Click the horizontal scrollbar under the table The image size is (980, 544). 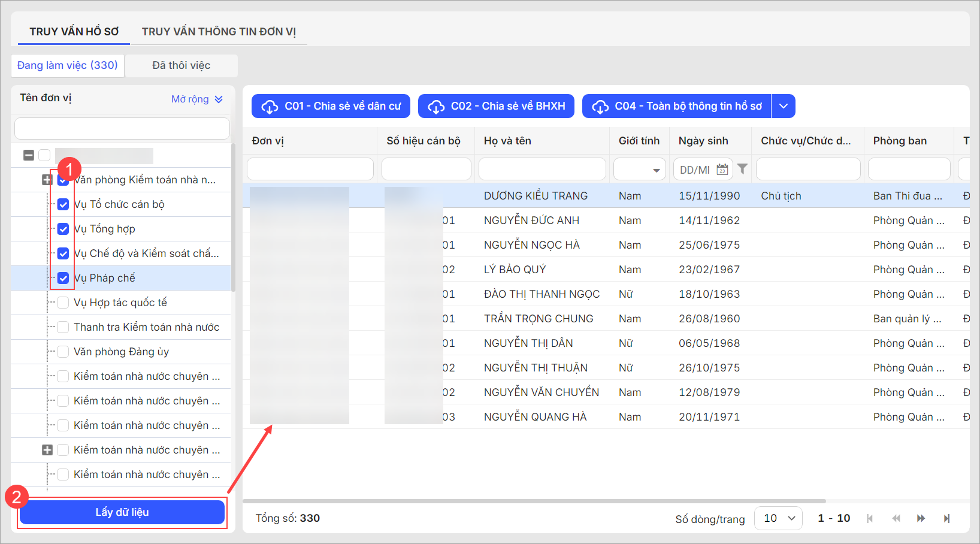(x=533, y=501)
